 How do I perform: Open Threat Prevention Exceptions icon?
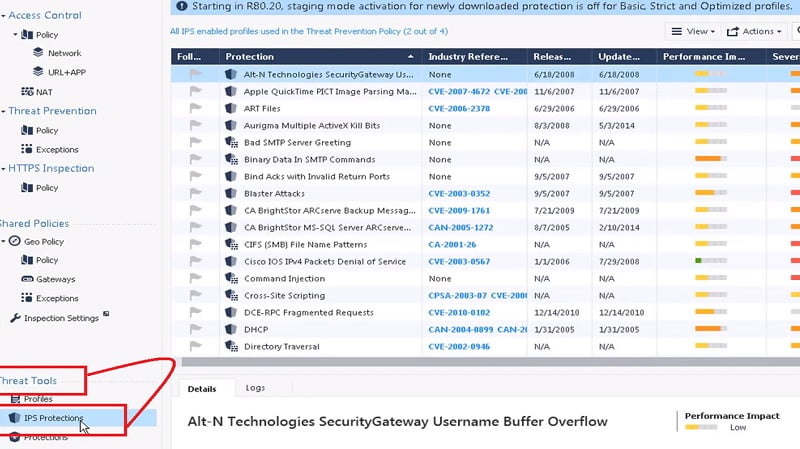27,149
